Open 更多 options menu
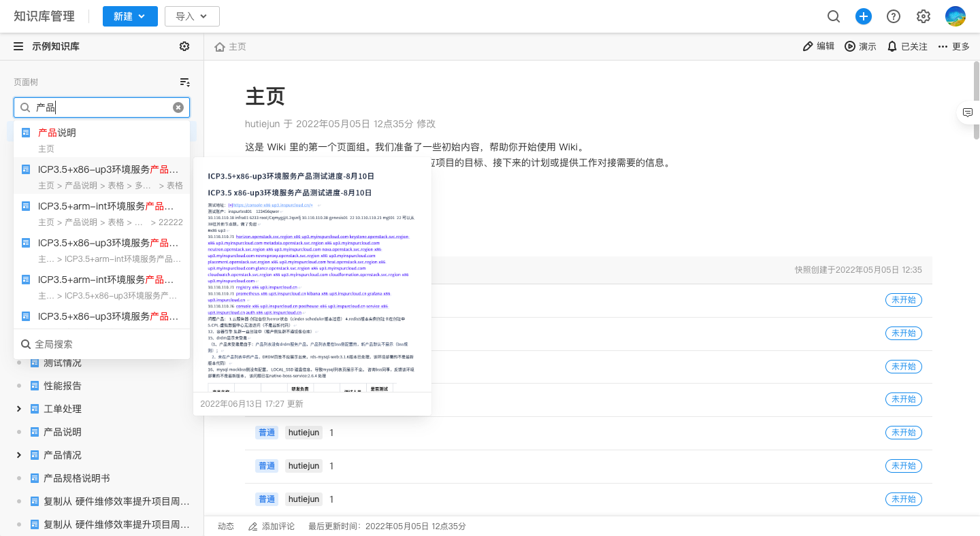The height and width of the screenshot is (536, 980). coord(953,46)
